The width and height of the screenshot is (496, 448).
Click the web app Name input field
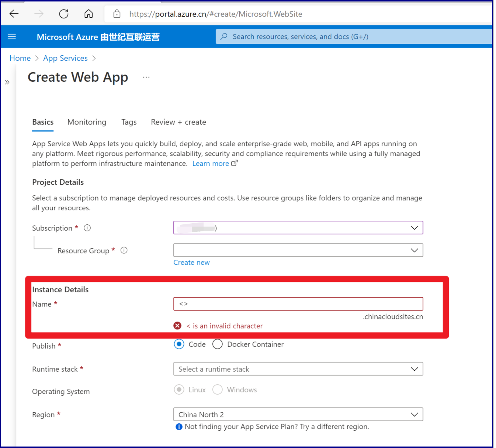tap(298, 304)
